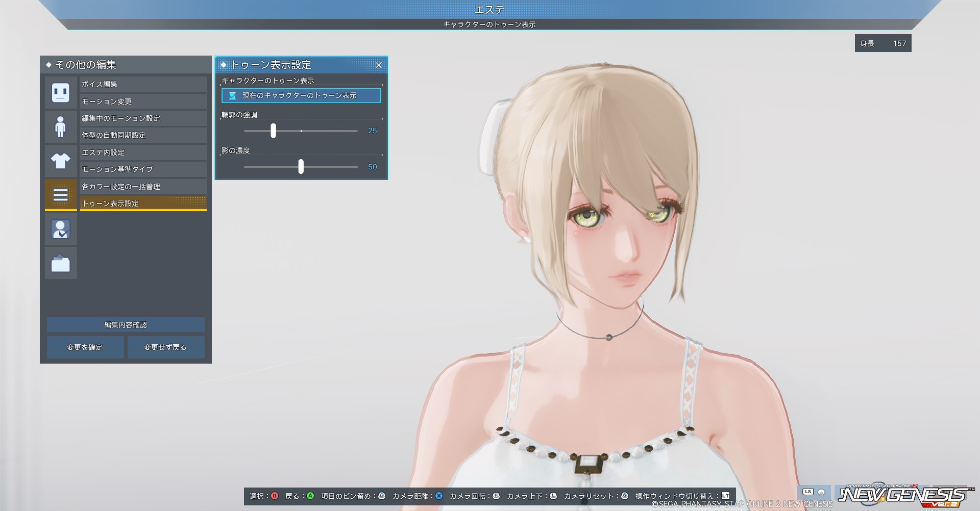Close the トゥーン表示設定 panel with X

pyautogui.click(x=379, y=65)
